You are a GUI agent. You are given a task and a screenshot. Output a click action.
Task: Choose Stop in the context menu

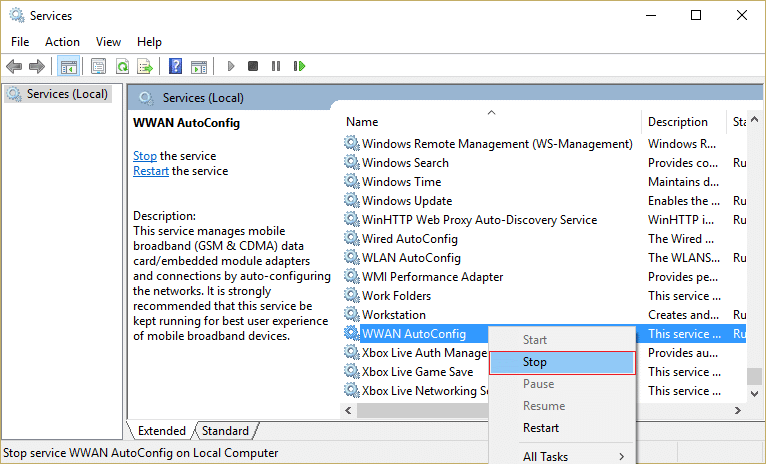[535, 362]
